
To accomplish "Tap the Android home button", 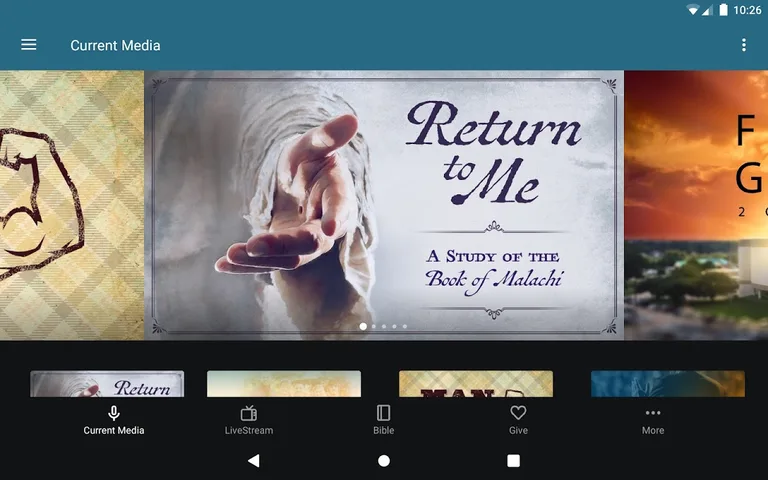I will coord(384,460).
